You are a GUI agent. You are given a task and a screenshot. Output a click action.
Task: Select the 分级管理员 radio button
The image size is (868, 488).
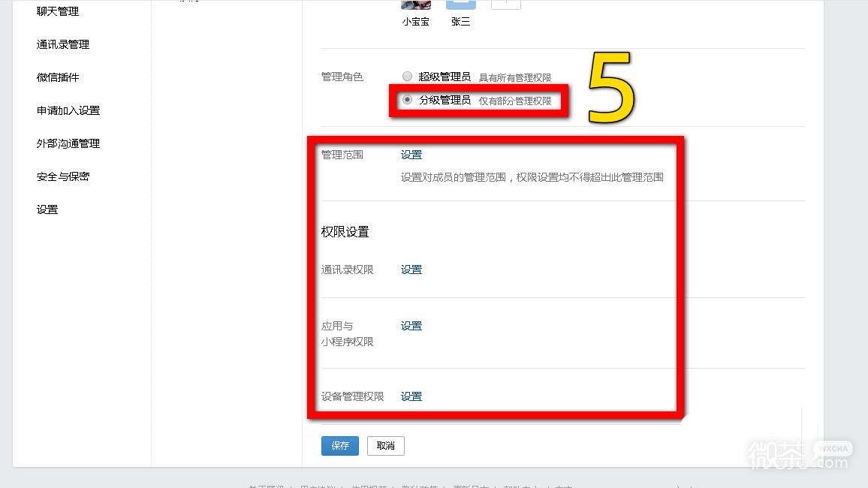pos(406,99)
